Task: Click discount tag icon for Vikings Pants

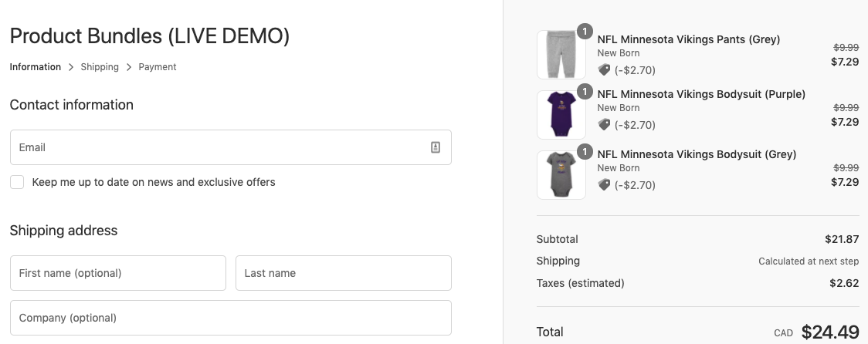Action: coord(604,69)
